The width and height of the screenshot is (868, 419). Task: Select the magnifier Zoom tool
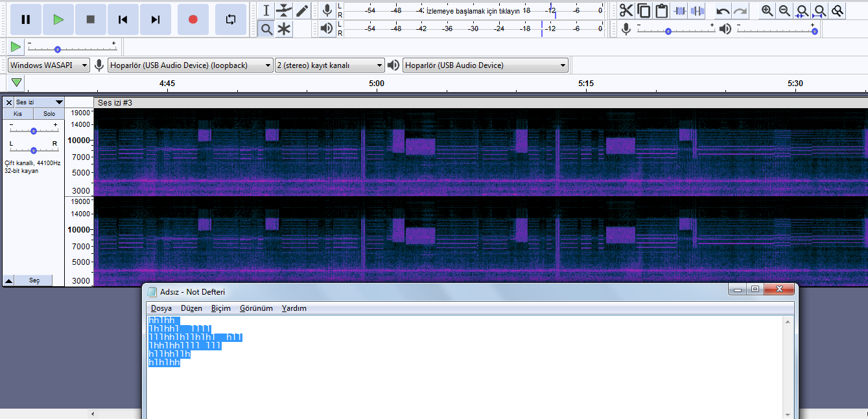pyautogui.click(x=266, y=29)
